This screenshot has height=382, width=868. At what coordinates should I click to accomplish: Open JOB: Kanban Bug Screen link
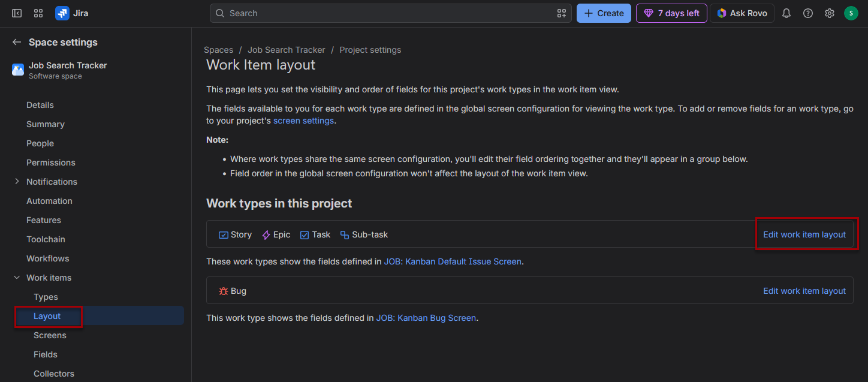426,318
